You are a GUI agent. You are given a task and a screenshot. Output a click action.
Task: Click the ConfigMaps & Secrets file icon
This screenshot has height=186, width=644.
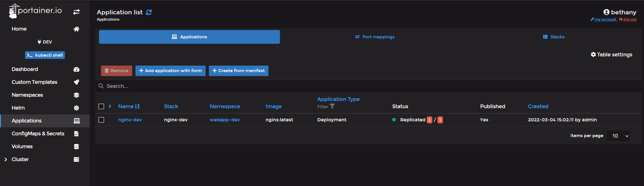(x=76, y=134)
